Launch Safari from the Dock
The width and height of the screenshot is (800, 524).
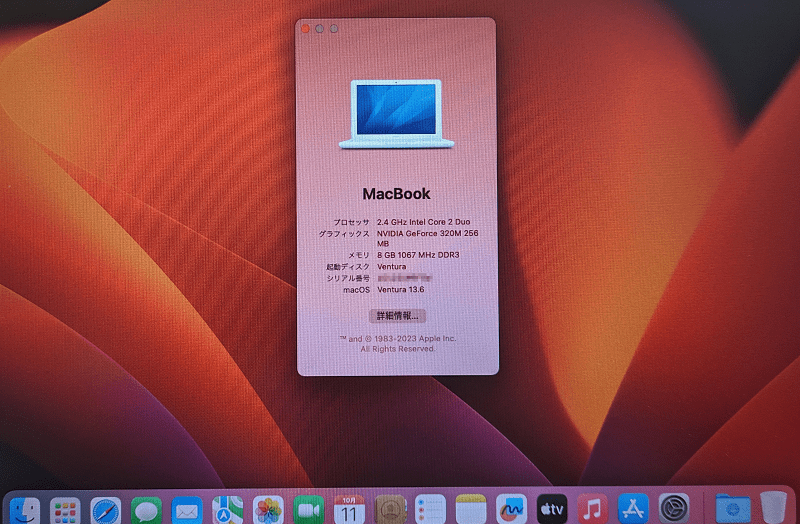point(106,510)
